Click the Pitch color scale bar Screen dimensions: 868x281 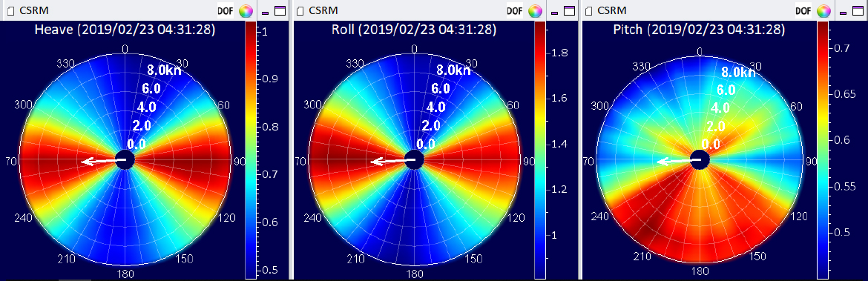tap(823, 149)
